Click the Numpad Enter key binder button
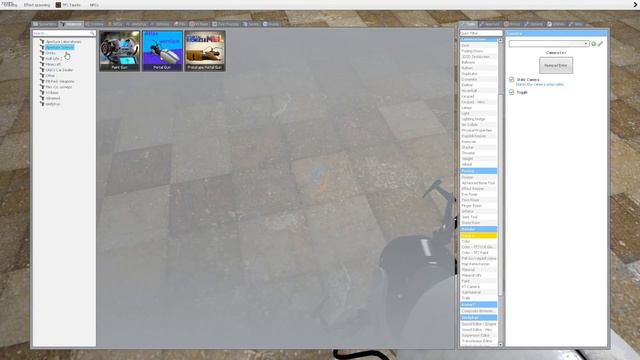This screenshot has height=360, width=640. tap(556, 65)
